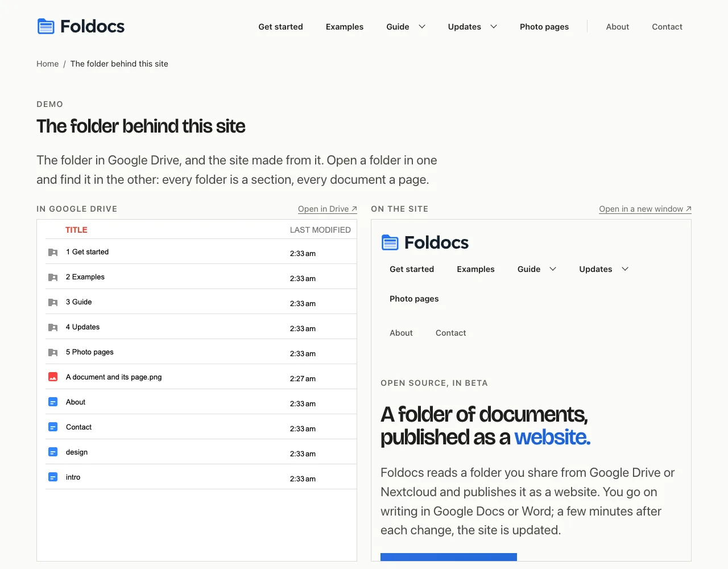Open Get started in top navigation
The height and width of the screenshot is (569, 728).
click(280, 27)
